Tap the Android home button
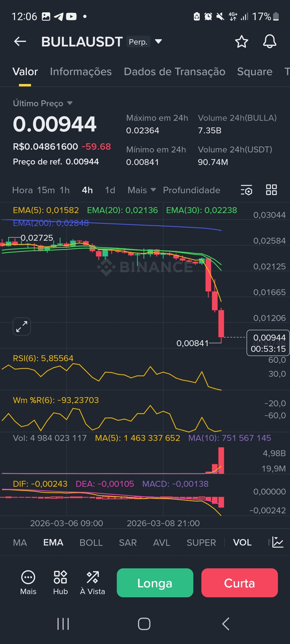Image resolution: width=290 pixels, height=644 pixels. (144, 624)
